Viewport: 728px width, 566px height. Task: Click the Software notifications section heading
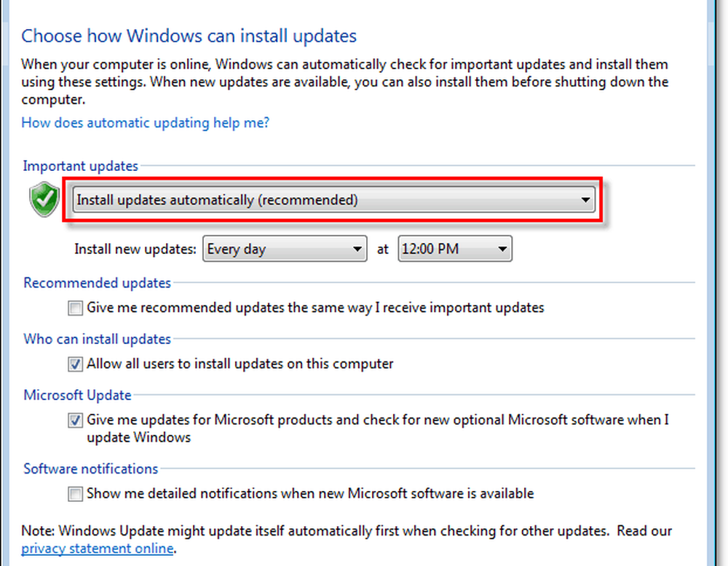point(90,469)
